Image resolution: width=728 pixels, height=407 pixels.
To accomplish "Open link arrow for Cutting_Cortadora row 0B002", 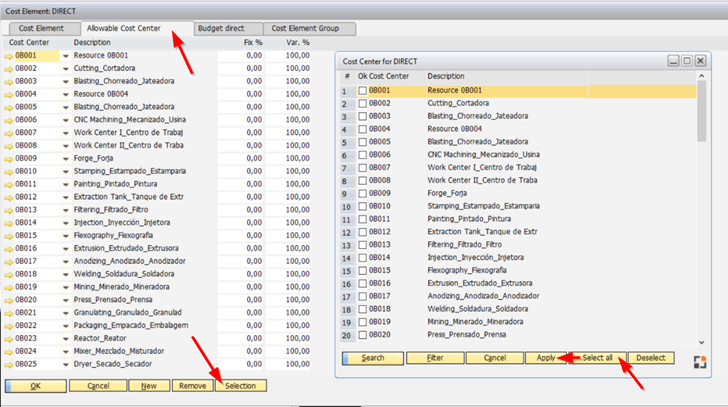I will click(x=8, y=69).
